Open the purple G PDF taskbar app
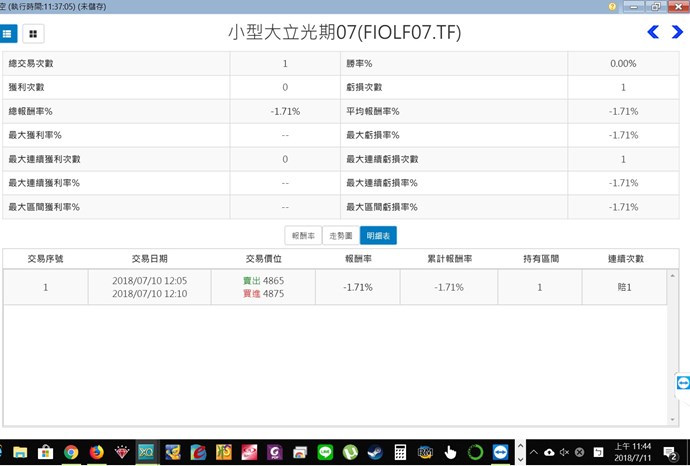Image resolution: width=690 pixels, height=466 pixels. coord(275,452)
